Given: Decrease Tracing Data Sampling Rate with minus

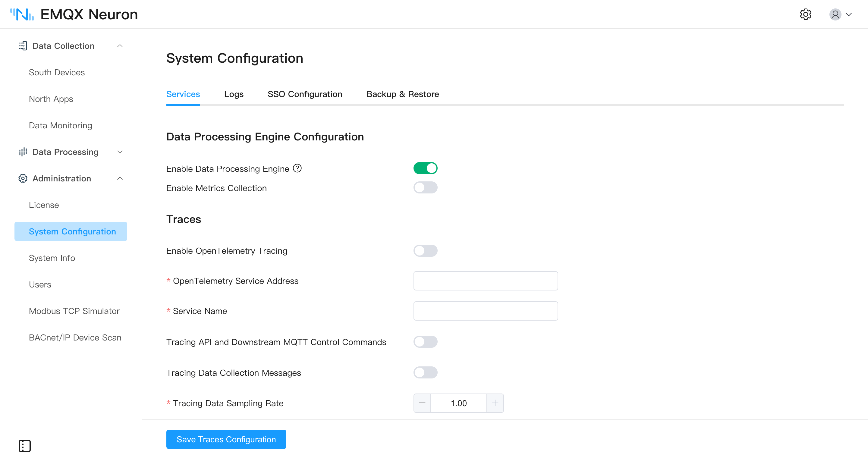Looking at the screenshot, I should coord(422,403).
